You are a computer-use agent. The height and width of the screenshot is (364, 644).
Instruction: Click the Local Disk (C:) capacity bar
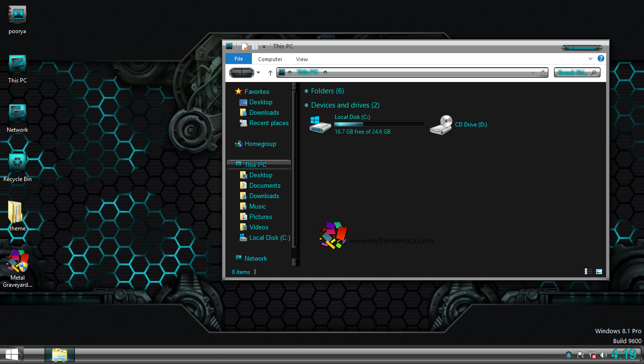coord(379,124)
